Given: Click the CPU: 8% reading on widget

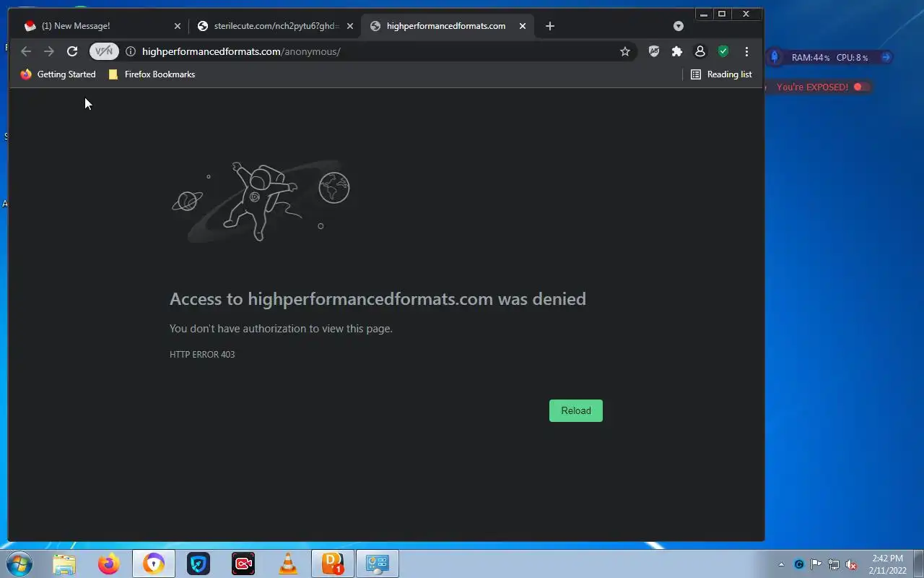Looking at the screenshot, I should pyautogui.click(x=852, y=58).
